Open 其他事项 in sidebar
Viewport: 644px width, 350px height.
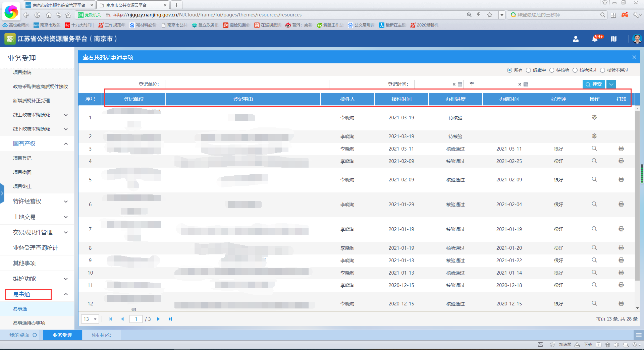click(x=24, y=263)
